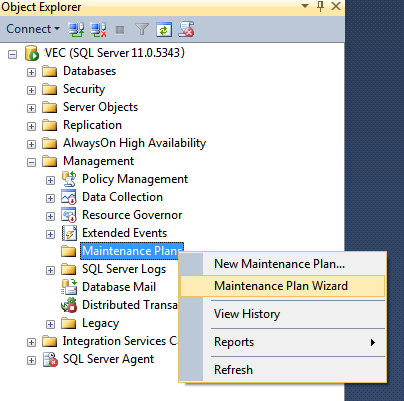This screenshot has width=404, height=401.
Task: Select the Replication tree item
Action: tap(92, 125)
